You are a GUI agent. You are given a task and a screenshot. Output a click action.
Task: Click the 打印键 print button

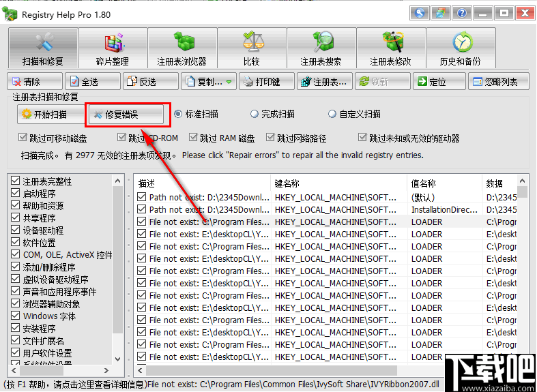coord(266,81)
